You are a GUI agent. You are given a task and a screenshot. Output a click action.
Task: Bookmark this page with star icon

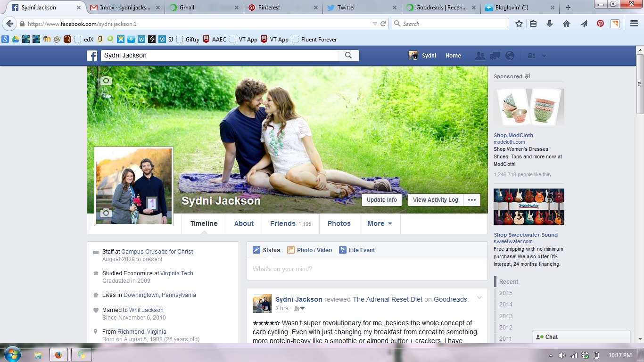coord(519,24)
